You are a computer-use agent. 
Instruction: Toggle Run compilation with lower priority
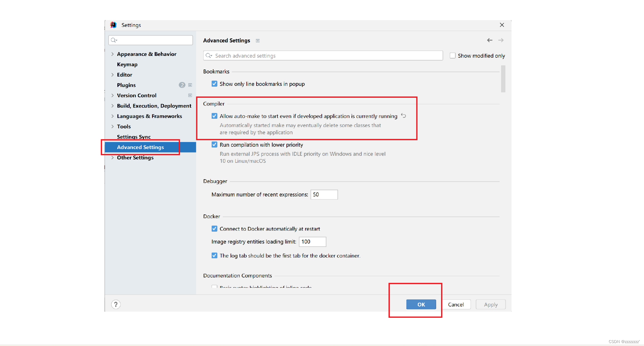point(215,145)
